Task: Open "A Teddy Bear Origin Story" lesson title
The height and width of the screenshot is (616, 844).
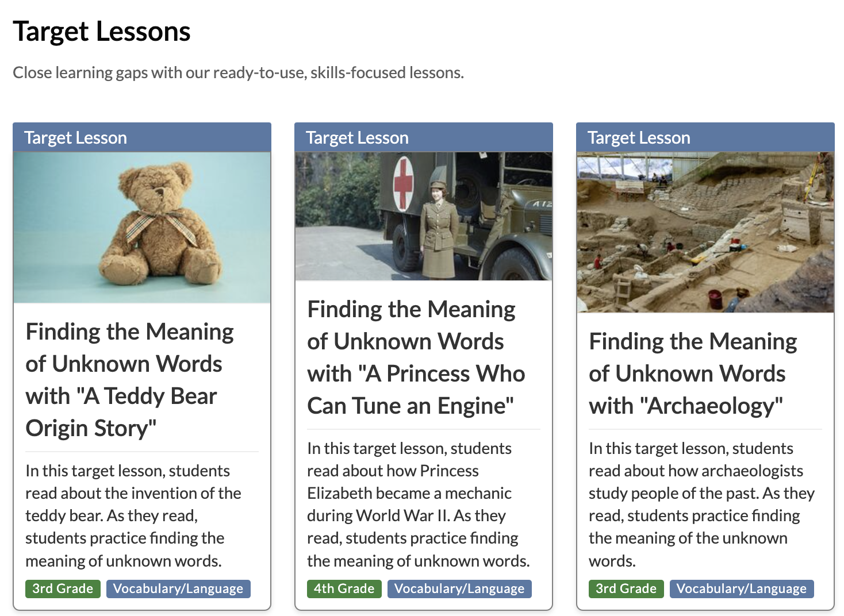Action: coord(129,380)
